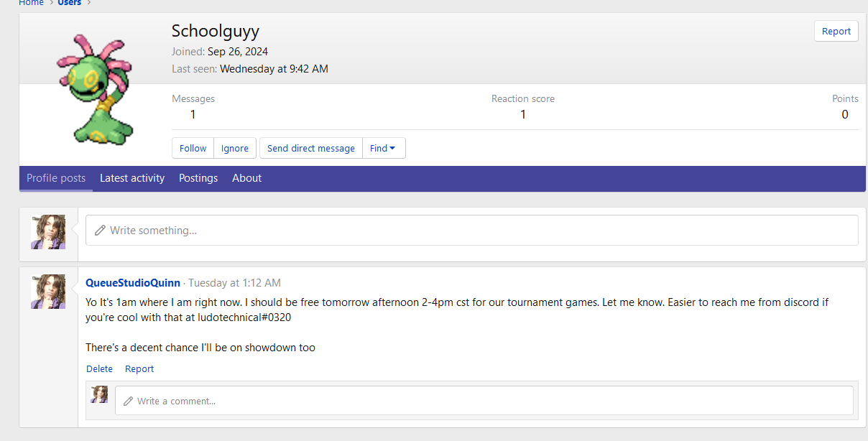
Task: Click the Home breadcrumb link
Action: [31, 3]
